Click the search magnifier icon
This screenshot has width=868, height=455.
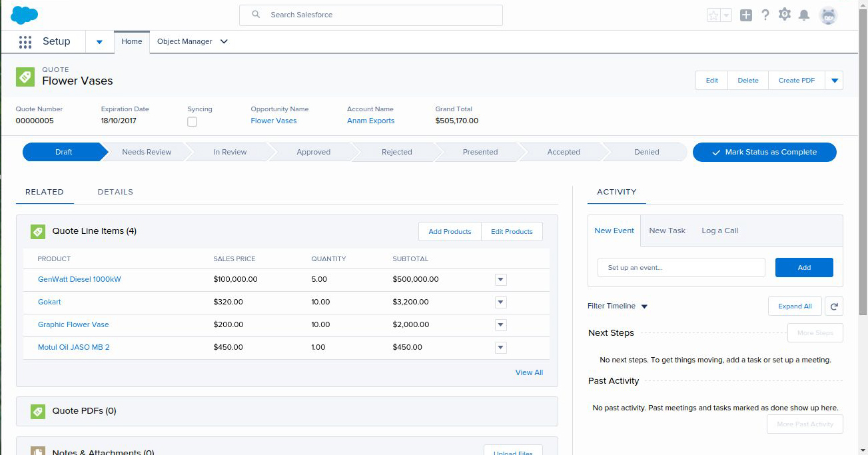[x=255, y=15]
